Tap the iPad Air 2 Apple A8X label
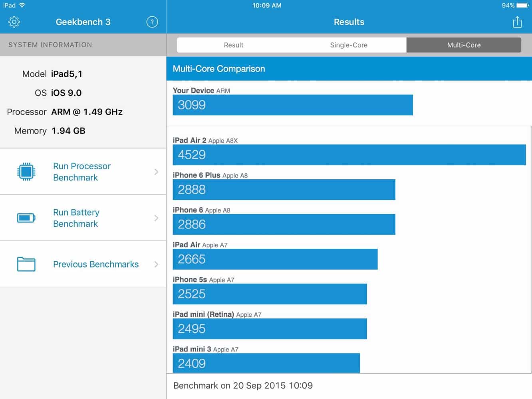Screen dimensions: 532x399 pos(205,141)
